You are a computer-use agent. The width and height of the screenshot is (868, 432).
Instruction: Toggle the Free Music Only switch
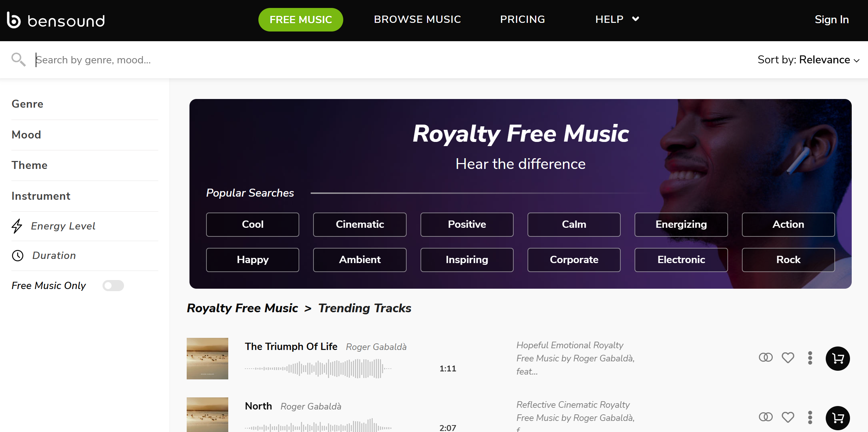tap(113, 286)
